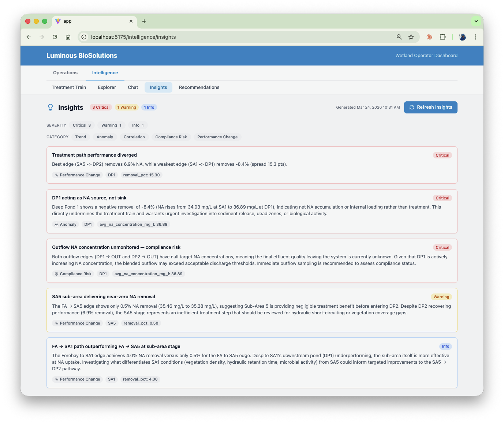Switch to the Operations tab

[66, 73]
